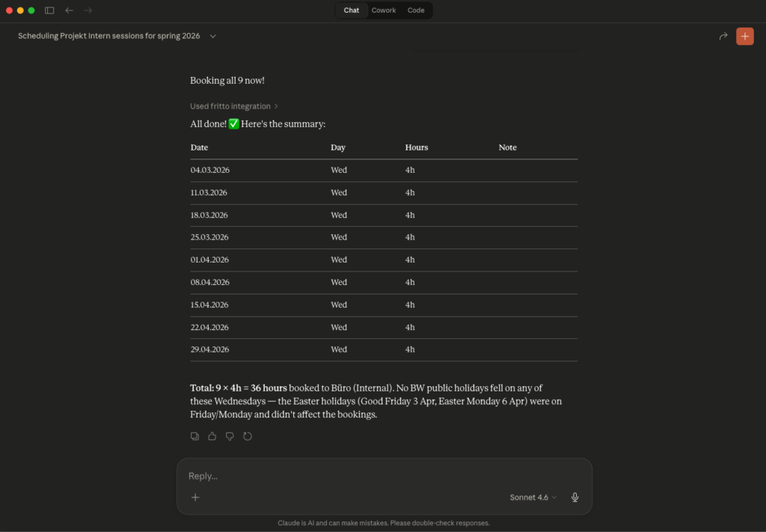Give the response a thumbs up

coord(212,436)
